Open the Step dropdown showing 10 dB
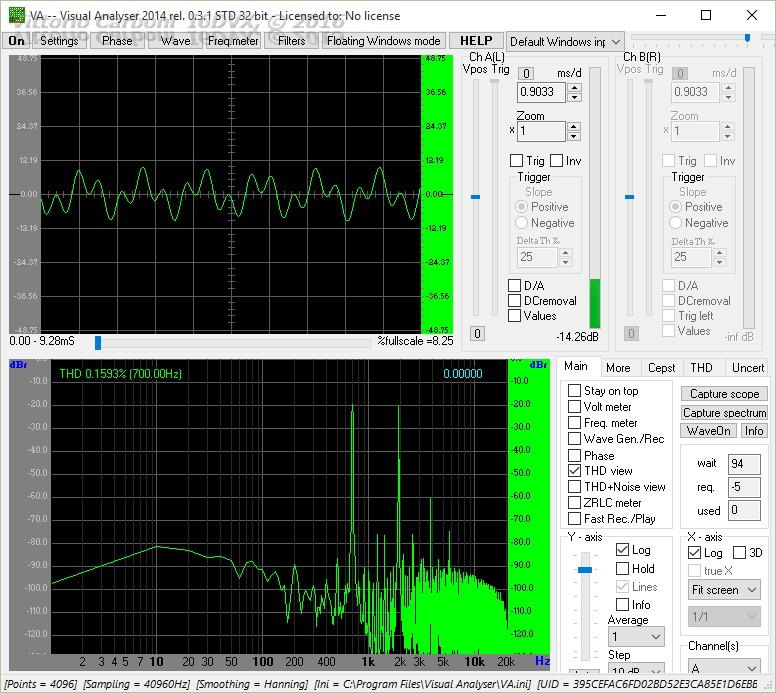 [636, 669]
